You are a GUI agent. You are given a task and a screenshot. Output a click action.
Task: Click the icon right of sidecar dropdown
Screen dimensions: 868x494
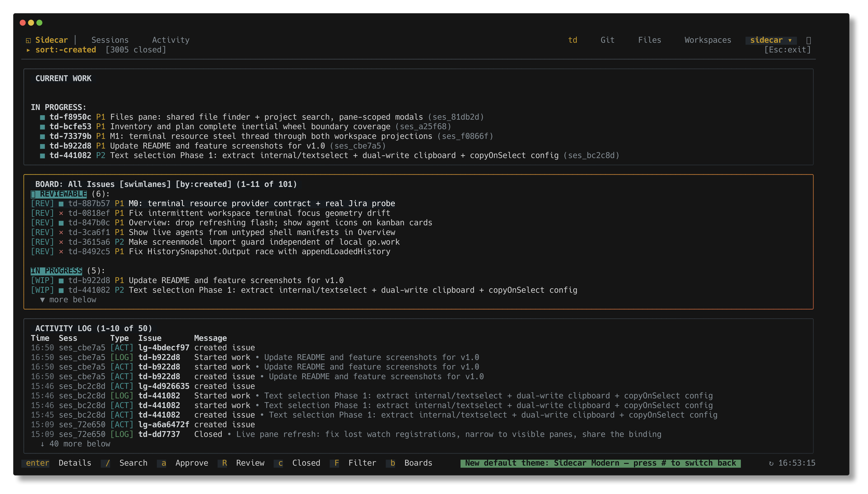tap(809, 40)
